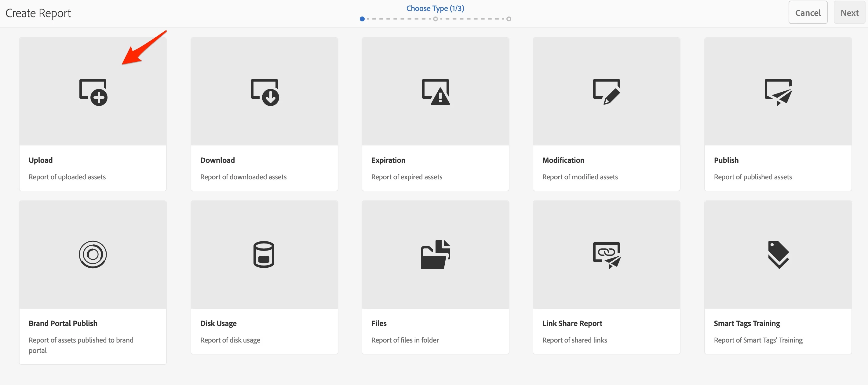This screenshot has height=385, width=868.
Task: Click the first wizard step dot
Action: (x=362, y=19)
